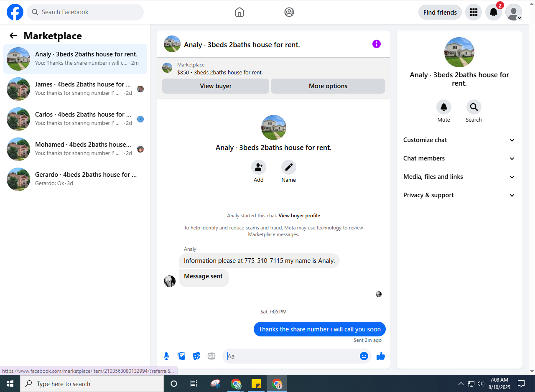This screenshot has width=535, height=392.
Task: Open the GIF picker
Action: [211, 356]
